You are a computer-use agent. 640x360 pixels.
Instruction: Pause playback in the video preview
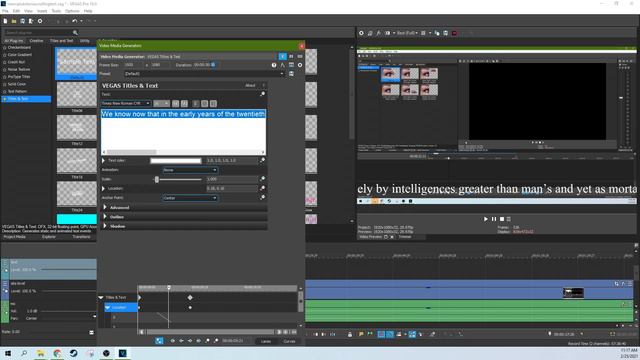(x=494, y=219)
